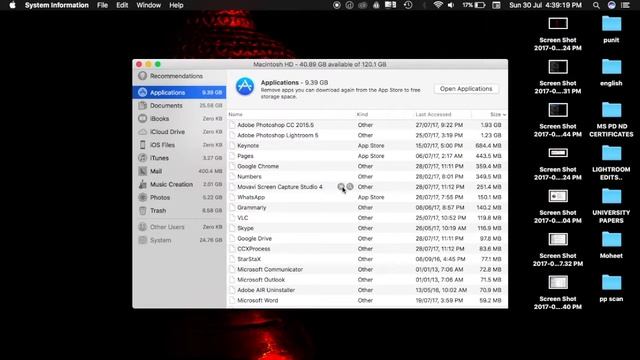Click the Photos sidebar icon

(x=142, y=197)
